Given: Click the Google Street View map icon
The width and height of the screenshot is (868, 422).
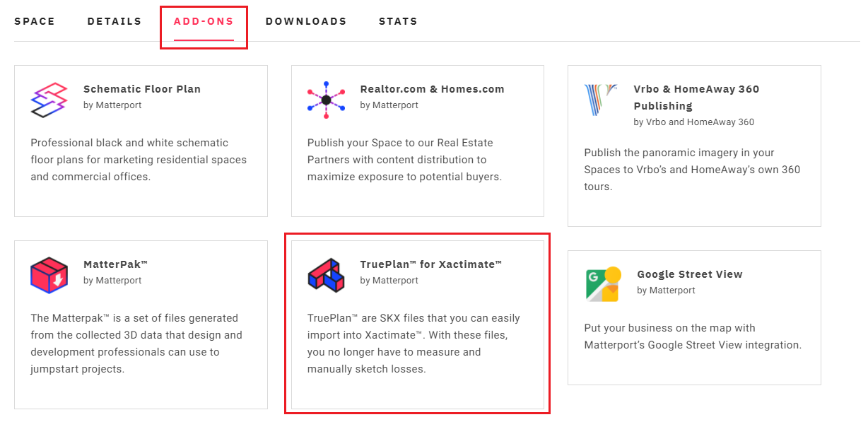Looking at the screenshot, I should click(x=603, y=284).
